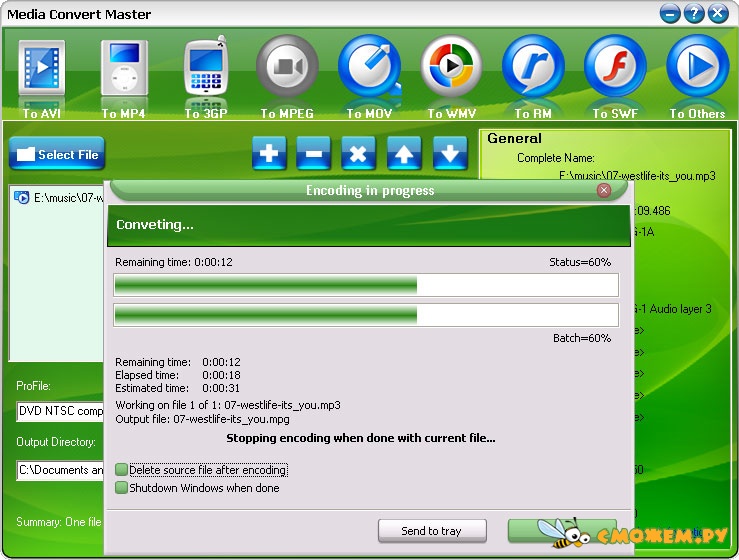The height and width of the screenshot is (560, 739).
Task: Enable Delete source file after encoding
Action: (122, 469)
